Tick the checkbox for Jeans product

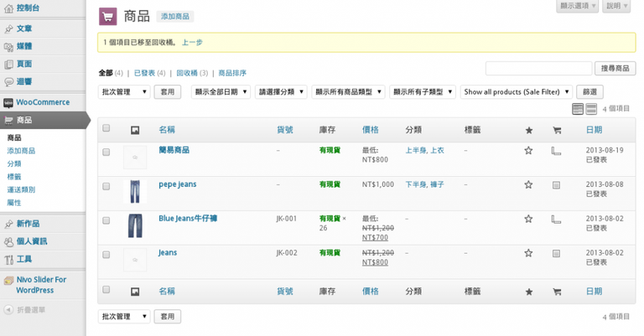pyautogui.click(x=106, y=254)
